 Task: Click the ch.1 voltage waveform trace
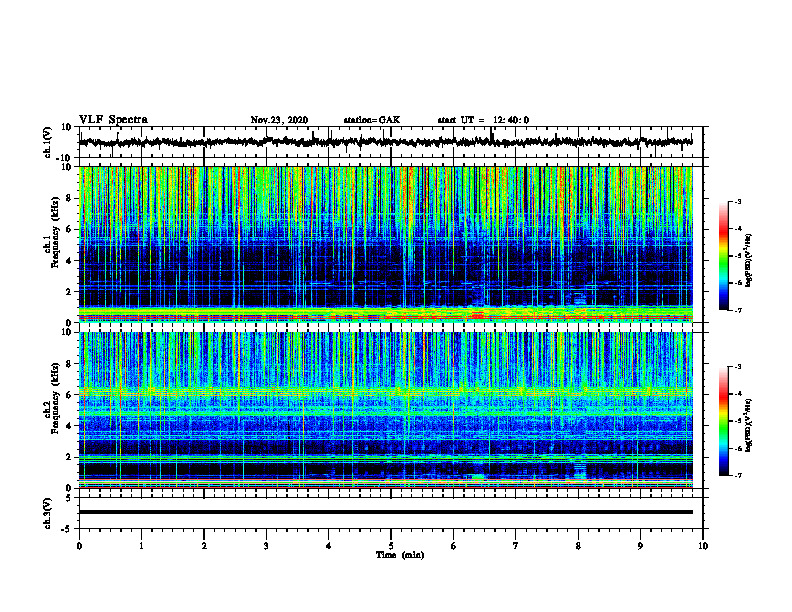pyautogui.click(x=385, y=142)
